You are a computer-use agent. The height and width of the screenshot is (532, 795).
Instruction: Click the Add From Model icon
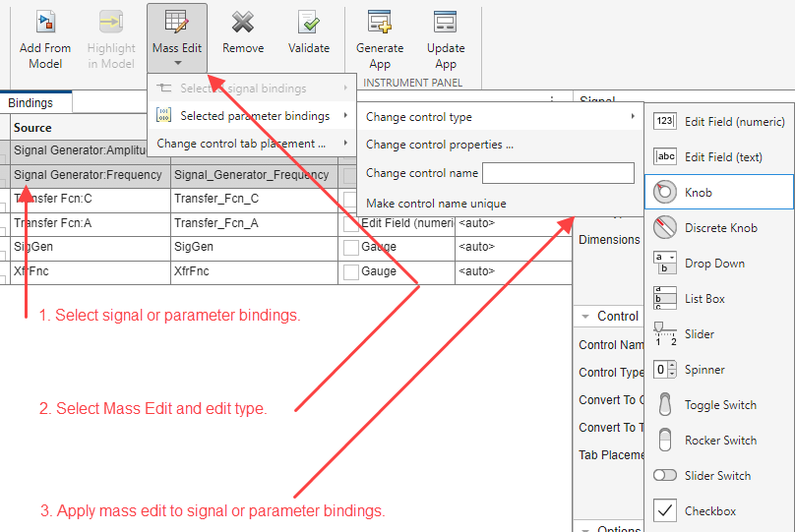tap(45, 23)
